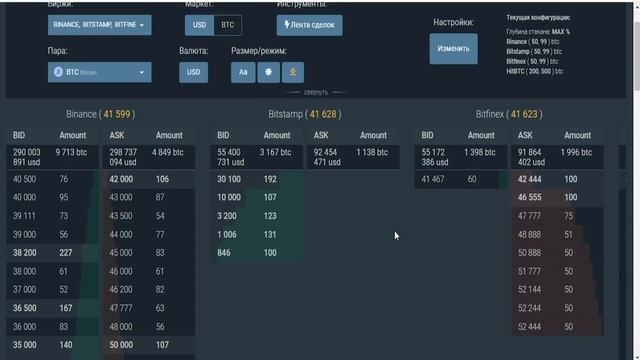Click Bitfinex bid price 41 467
This screenshot has height=360, width=640.
point(433,179)
